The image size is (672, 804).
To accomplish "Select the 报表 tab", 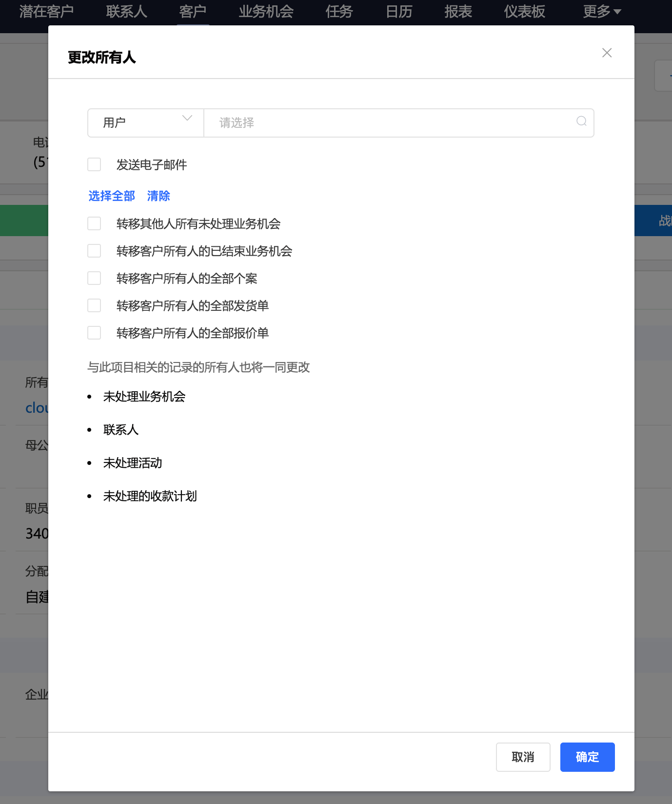I will pos(458,12).
